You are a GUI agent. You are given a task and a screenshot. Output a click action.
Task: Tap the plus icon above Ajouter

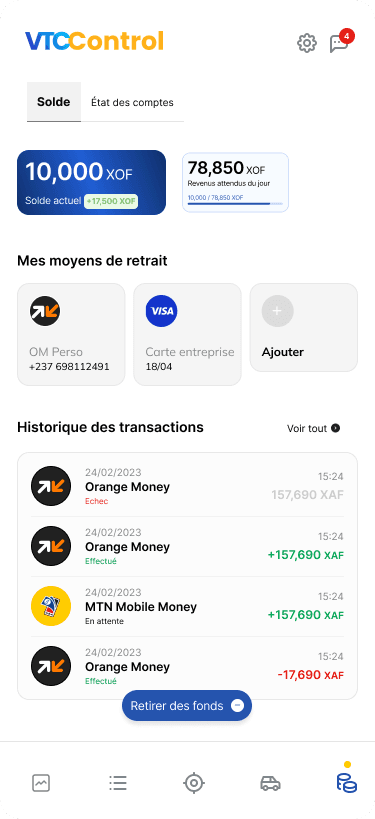(277, 311)
